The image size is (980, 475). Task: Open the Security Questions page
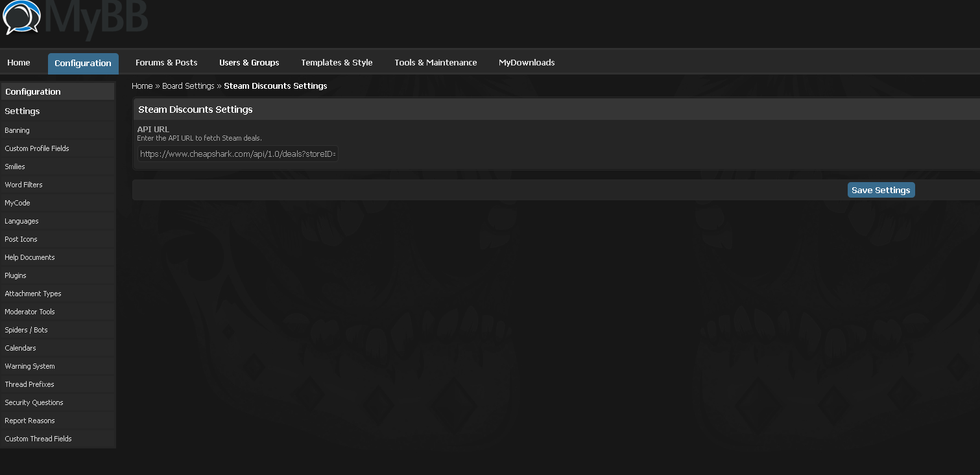[34, 402]
